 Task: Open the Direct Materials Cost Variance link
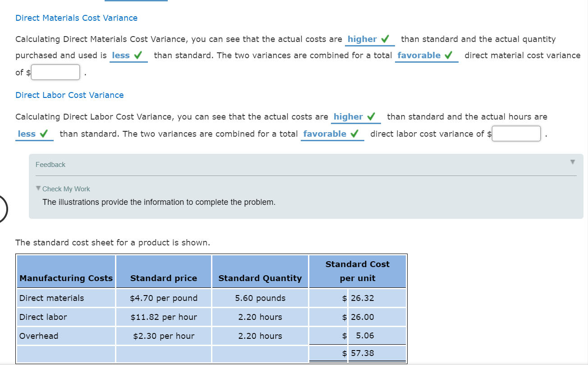click(x=76, y=18)
